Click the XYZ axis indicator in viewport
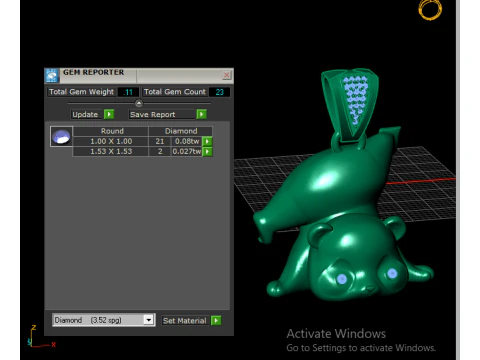This screenshot has height=360, width=480. tap(41, 337)
